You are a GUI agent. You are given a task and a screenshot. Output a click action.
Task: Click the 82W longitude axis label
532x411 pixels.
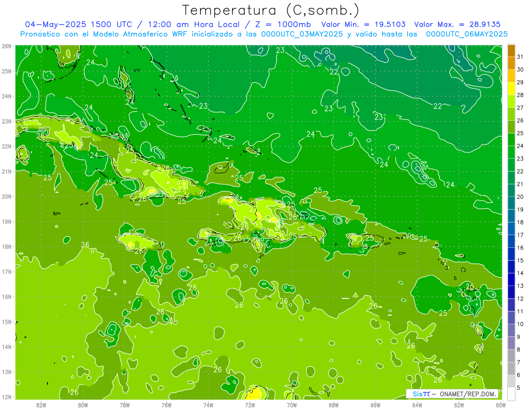[x=41, y=405]
